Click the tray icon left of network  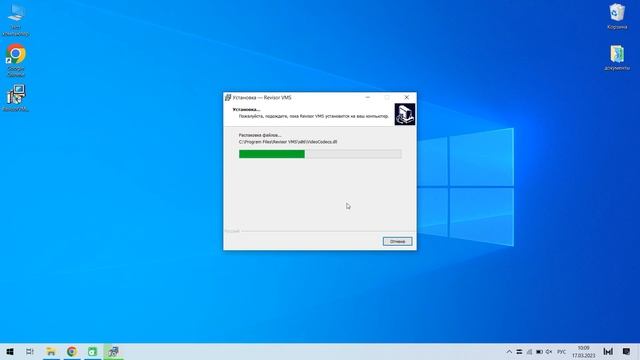point(519,351)
